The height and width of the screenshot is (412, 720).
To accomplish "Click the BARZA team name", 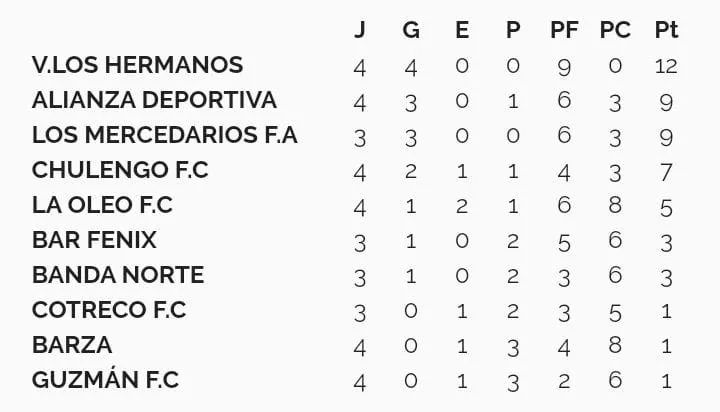I will click(72, 345).
